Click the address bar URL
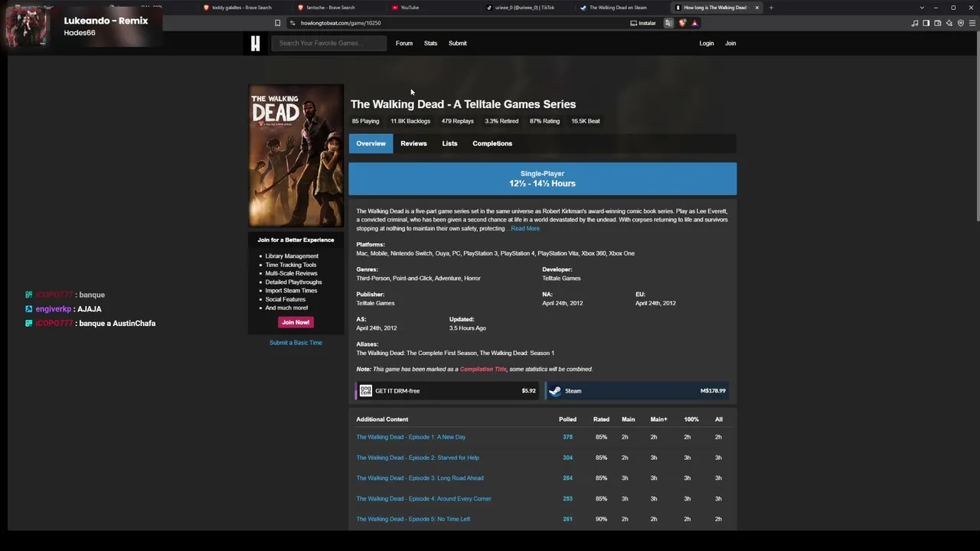980x551 pixels. [341, 23]
